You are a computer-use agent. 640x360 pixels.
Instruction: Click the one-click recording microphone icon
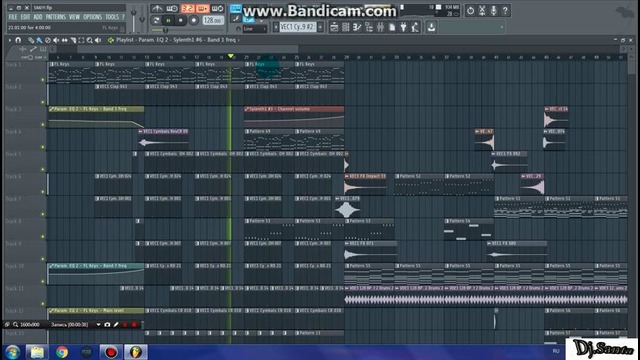coord(493,11)
